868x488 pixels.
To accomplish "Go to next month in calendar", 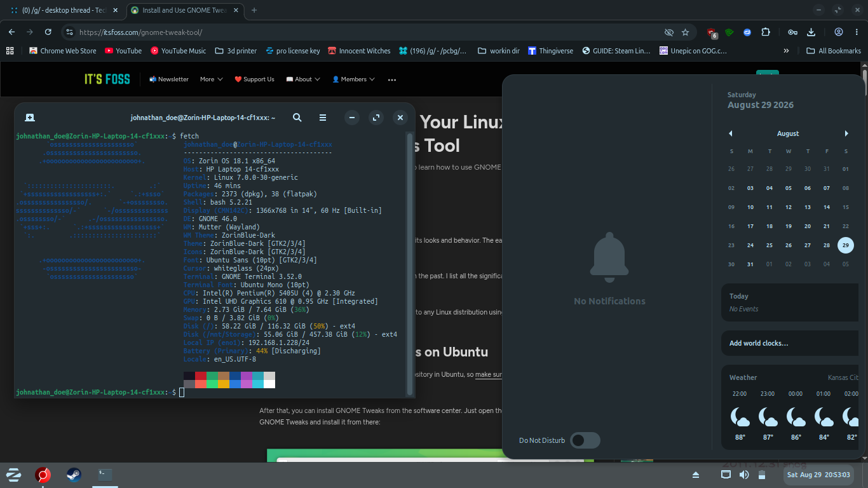I will pos(846,133).
